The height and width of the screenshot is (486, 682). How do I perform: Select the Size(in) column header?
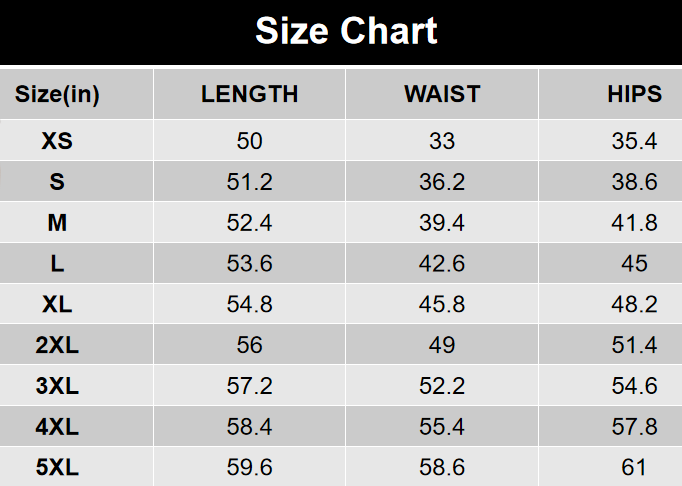point(57,95)
